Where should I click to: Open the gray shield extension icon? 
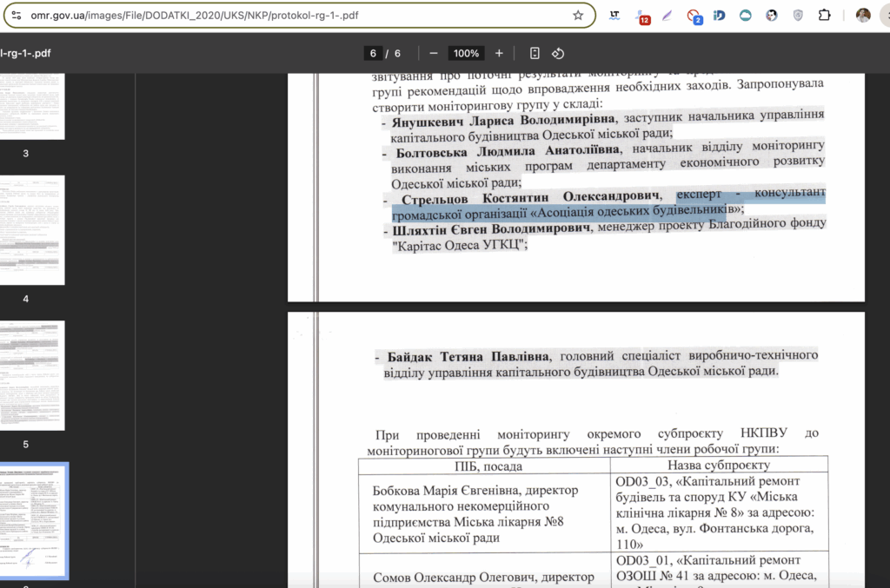[798, 16]
